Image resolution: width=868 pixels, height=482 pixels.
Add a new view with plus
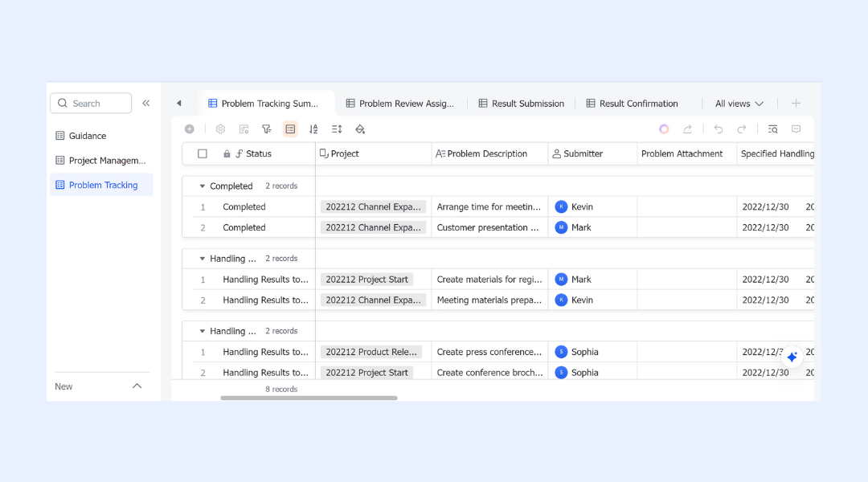click(x=796, y=103)
